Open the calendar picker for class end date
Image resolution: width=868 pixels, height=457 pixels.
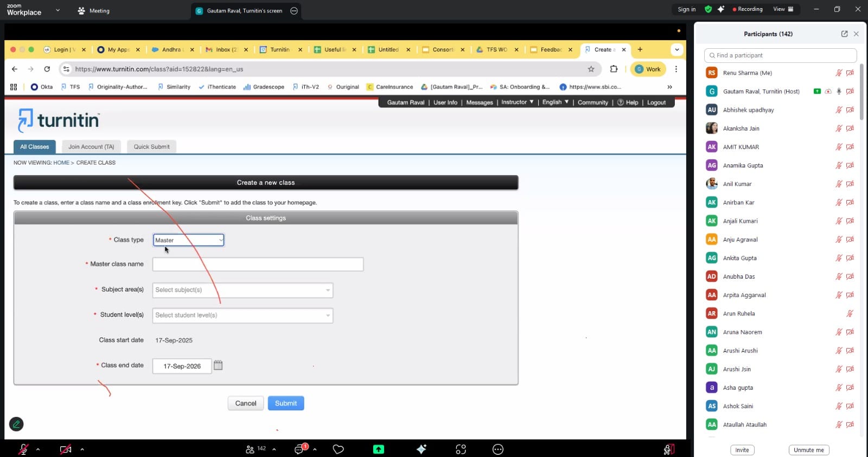[x=218, y=365]
